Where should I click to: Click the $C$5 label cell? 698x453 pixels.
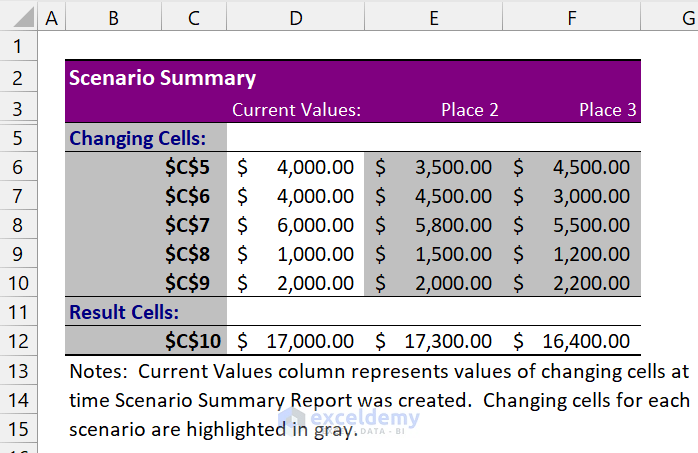coord(189,168)
